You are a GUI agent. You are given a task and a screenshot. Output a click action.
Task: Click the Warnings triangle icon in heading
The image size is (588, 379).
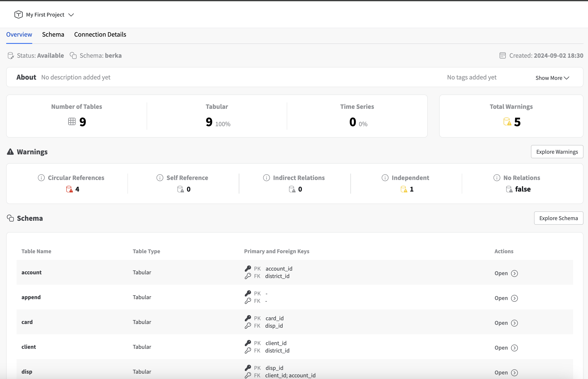click(10, 152)
